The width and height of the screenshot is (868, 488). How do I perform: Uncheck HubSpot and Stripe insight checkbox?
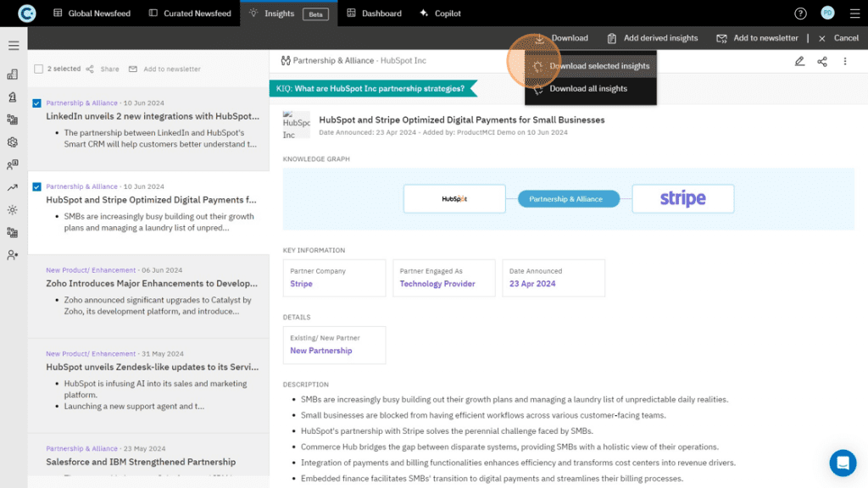[x=36, y=187]
